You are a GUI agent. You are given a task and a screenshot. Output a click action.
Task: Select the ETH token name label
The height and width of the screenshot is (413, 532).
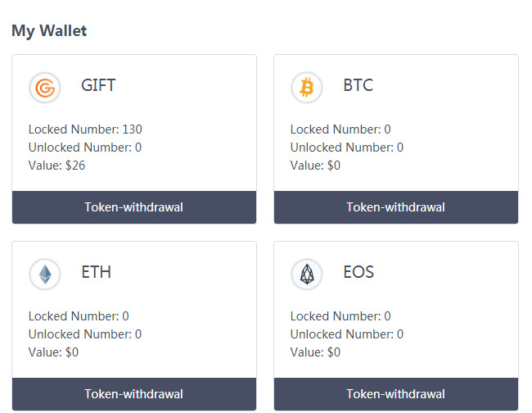click(96, 272)
